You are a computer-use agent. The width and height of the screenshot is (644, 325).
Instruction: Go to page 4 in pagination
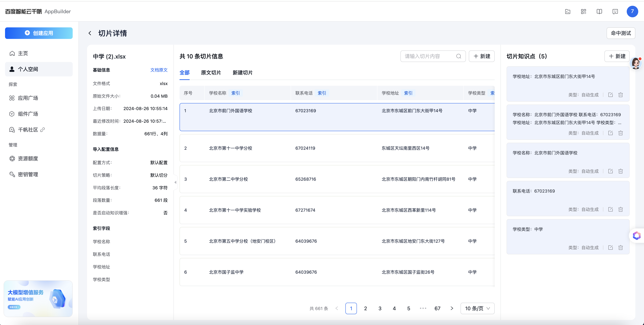(394, 308)
